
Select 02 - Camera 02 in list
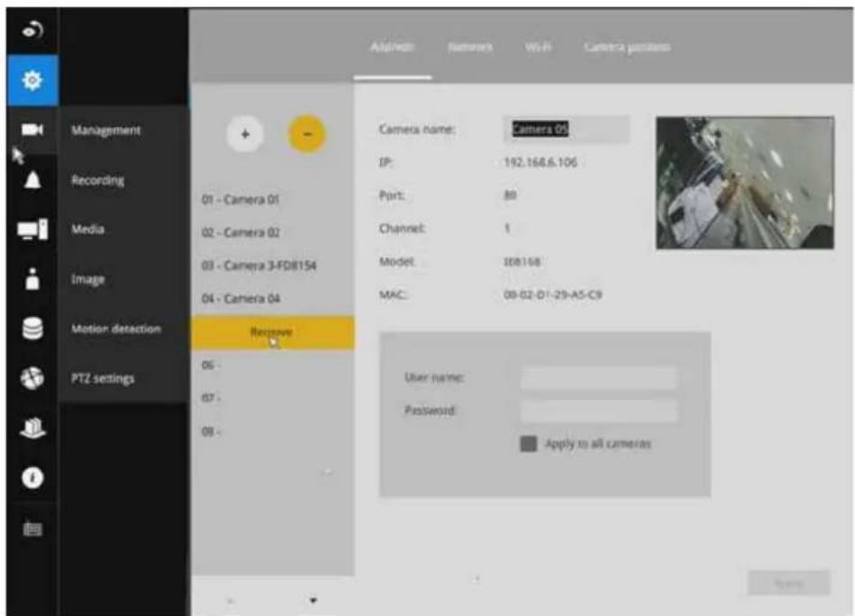(273, 232)
